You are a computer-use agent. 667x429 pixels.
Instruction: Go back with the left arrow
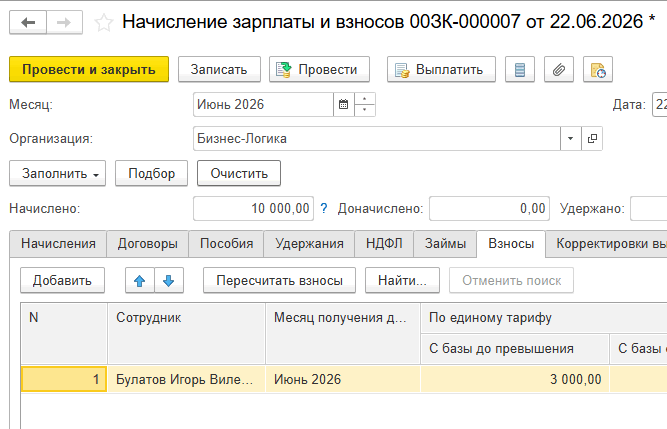click(x=28, y=22)
